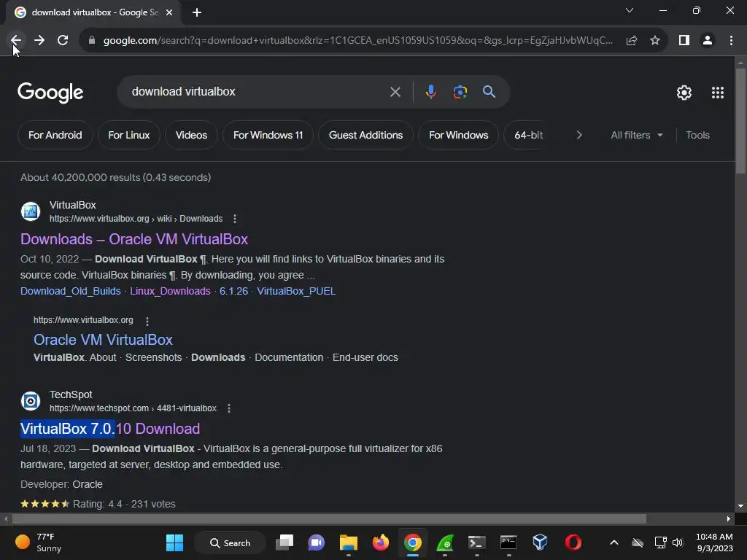Viewport: 747px width, 560px height.
Task: Switch to the download virtualbox browser tab
Action: 94,12
